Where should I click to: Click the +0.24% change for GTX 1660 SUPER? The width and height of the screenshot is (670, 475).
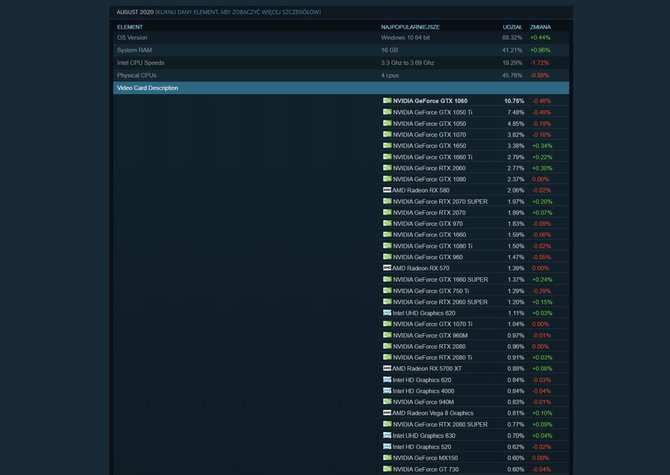coord(542,279)
